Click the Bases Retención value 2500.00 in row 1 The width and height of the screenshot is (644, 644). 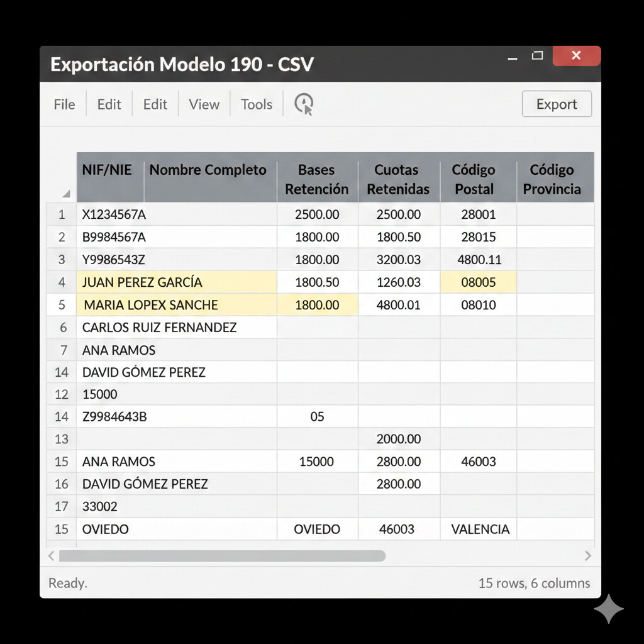(x=317, y=214)
